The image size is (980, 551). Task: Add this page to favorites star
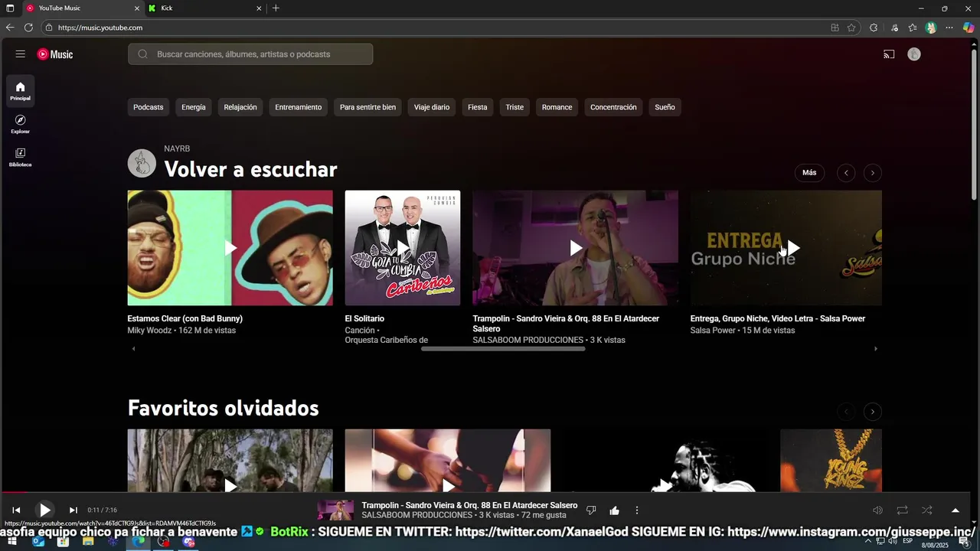pos(851,28)
